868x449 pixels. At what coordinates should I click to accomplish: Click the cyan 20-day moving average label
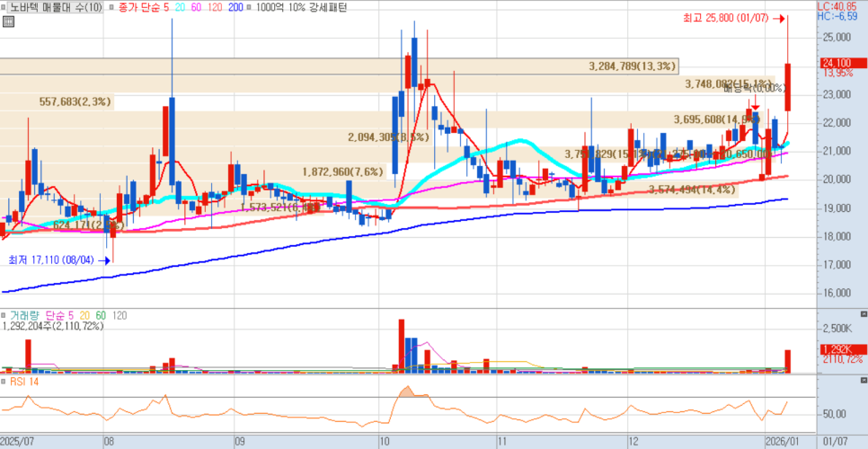pyautogui.click(x=181, y=7)
